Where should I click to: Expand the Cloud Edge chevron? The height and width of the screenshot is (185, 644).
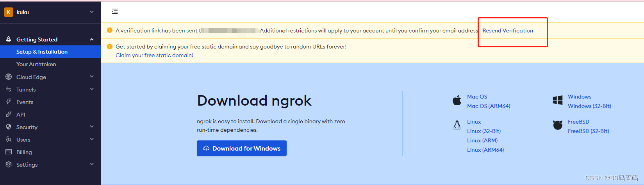pos(92,77)
